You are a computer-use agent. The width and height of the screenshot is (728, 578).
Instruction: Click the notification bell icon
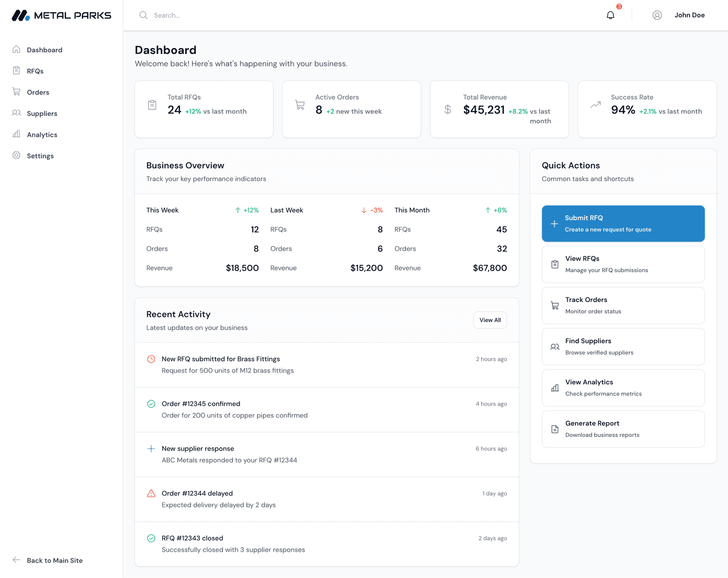click(x=610, y=15)
